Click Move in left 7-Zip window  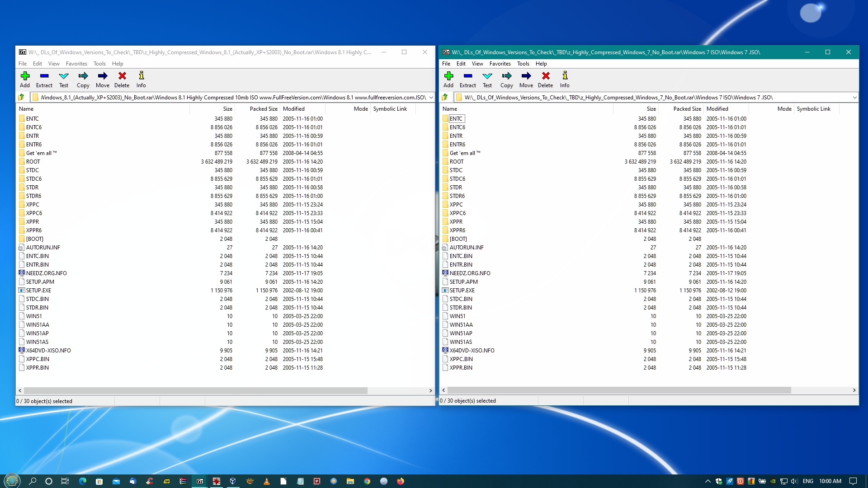tap(103, 80)
